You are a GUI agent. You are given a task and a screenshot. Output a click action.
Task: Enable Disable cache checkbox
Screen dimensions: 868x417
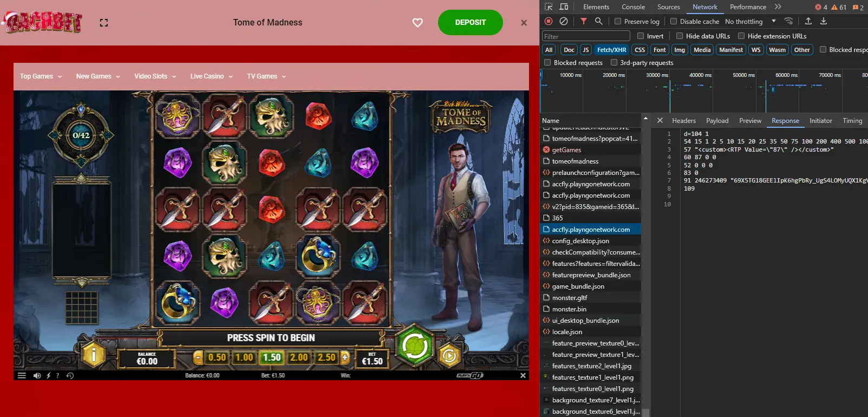coord(674,21)
